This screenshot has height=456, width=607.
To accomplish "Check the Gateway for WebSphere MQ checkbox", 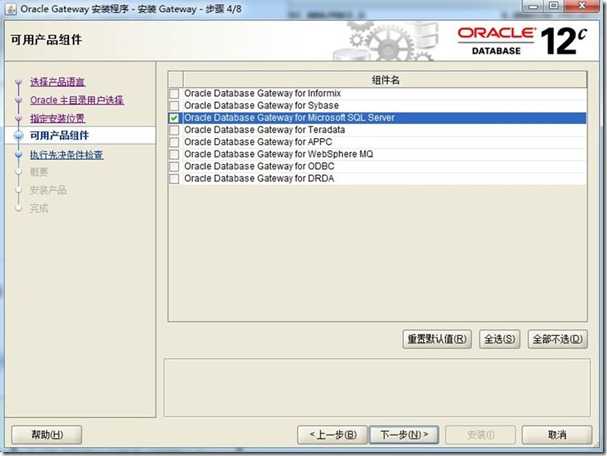I will pyautogui.click(x=174, y=154).
